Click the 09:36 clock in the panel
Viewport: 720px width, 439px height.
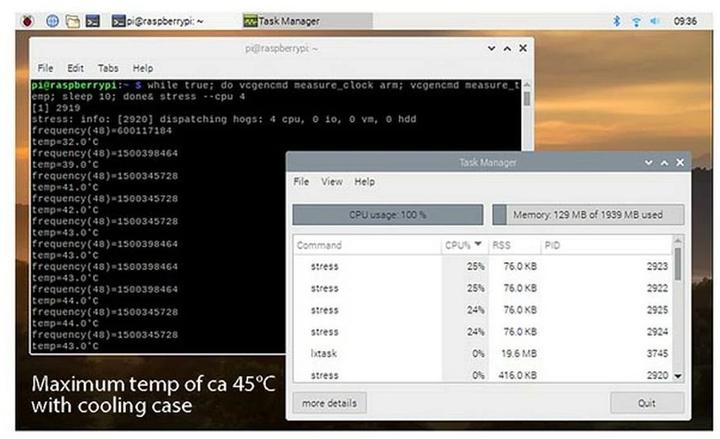pyautogui.click(x=685, y=21)
